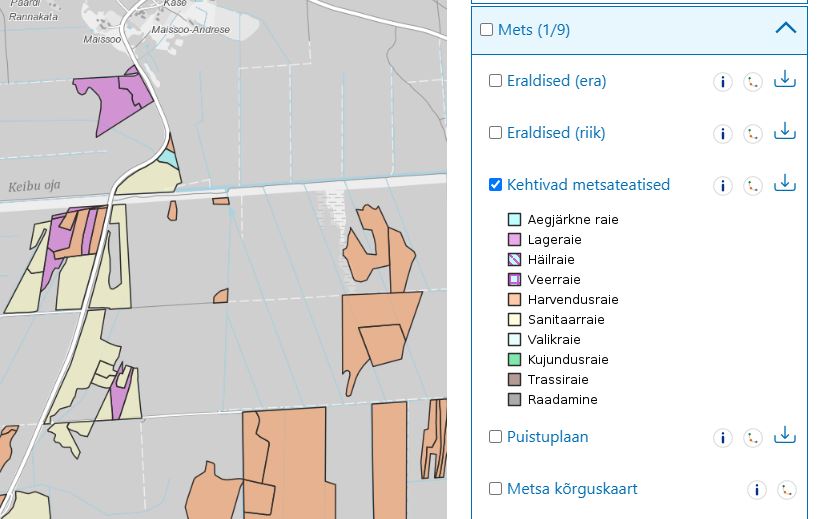This screenshot has width=818, height=519.
Task: Show info for Kehtivad metsateatised layer
Action: 723,186
